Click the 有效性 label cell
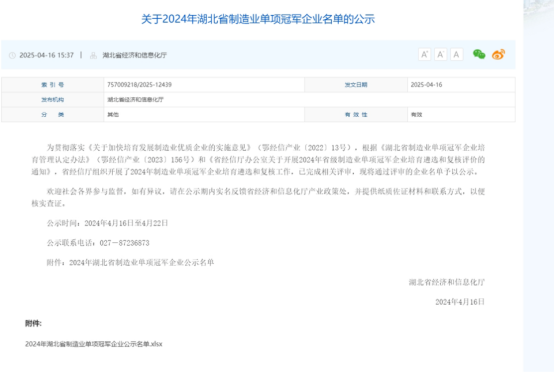Viewport: 554px width, 381px height. (x=356, y=115)
